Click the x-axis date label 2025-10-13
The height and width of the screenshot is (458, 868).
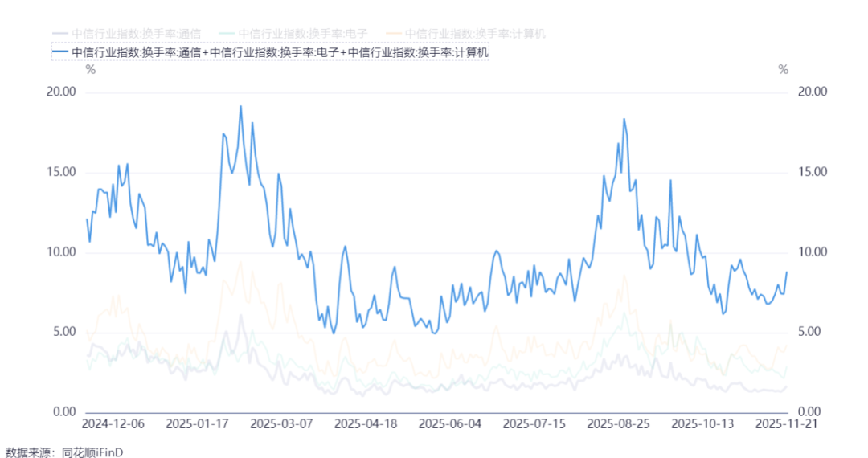coord(702,424)
